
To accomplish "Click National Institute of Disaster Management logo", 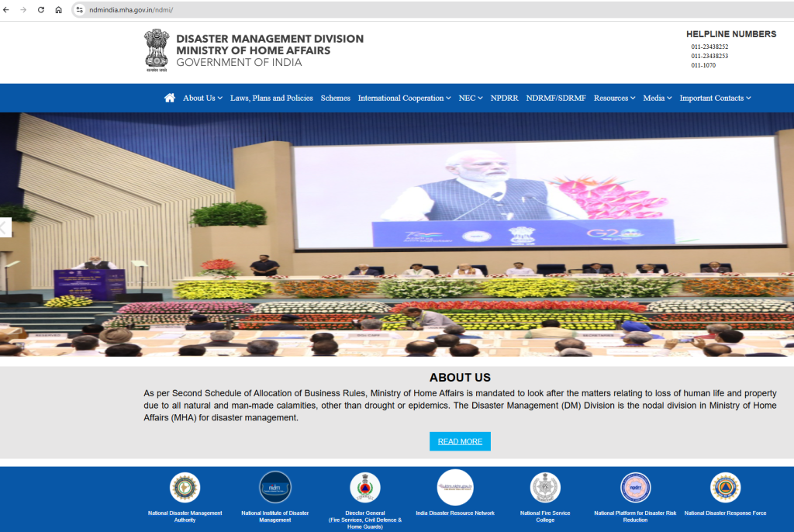I will (x=275, y=488).
